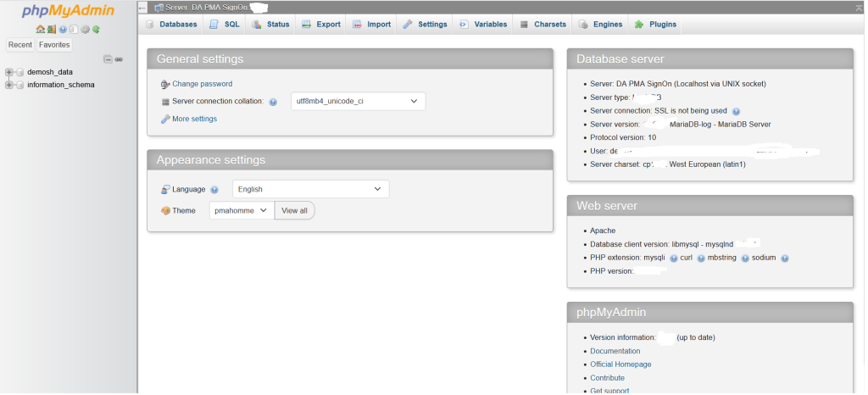Click the Favorites button
This screenshot has width=868, height=395.
pyautogui.click(x=54, y=45)
